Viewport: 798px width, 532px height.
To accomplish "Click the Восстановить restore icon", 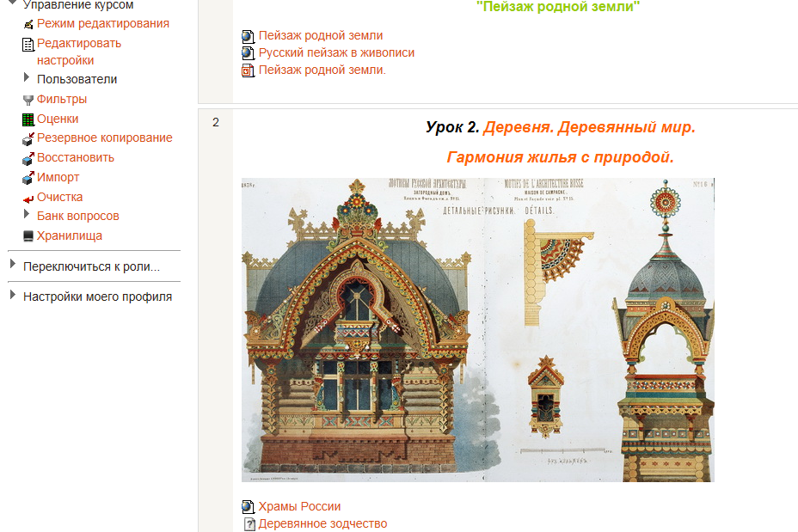I will click(28, 159).
